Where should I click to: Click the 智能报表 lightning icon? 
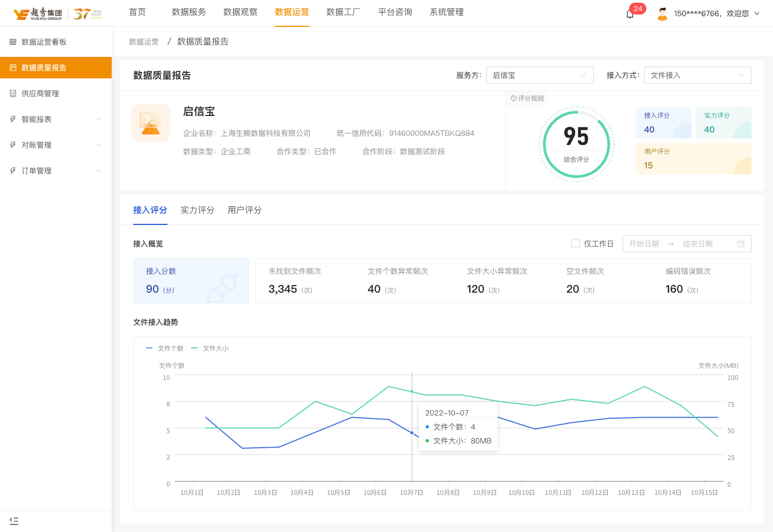[13, 119]
